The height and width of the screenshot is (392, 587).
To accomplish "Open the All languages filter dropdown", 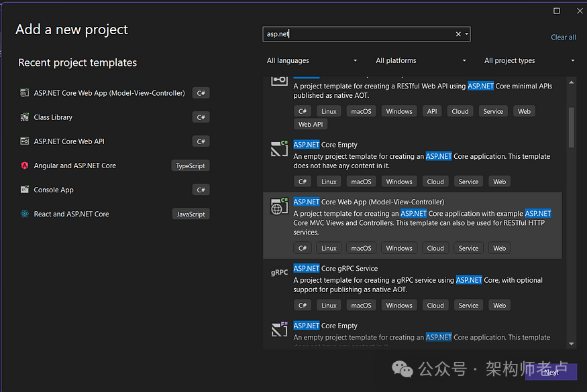I will pos(312,60).
